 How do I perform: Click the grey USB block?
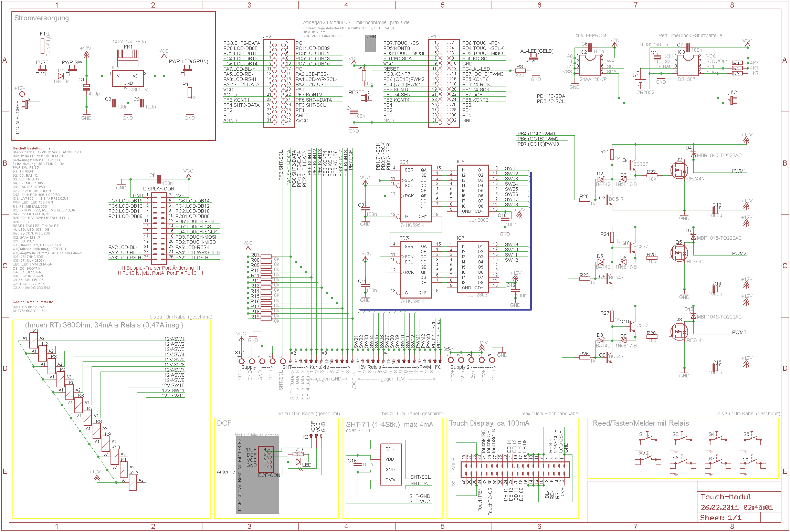pos(371,43)
